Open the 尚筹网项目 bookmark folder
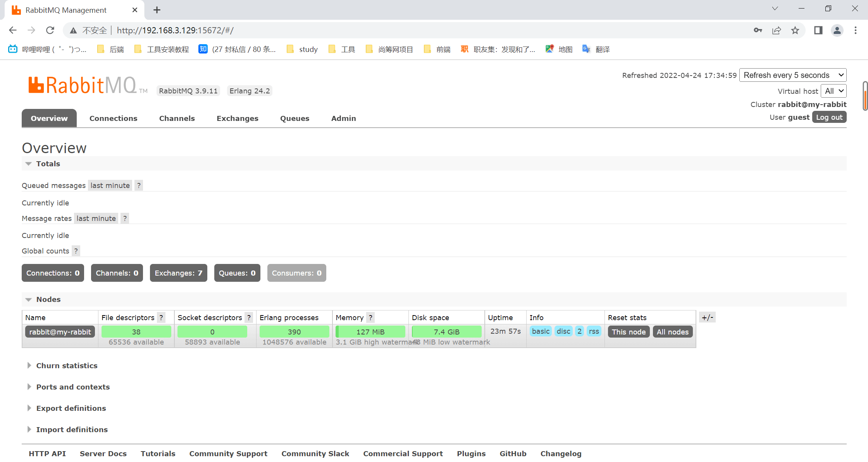This screenshot has width=868, height=462. (389, 49)
